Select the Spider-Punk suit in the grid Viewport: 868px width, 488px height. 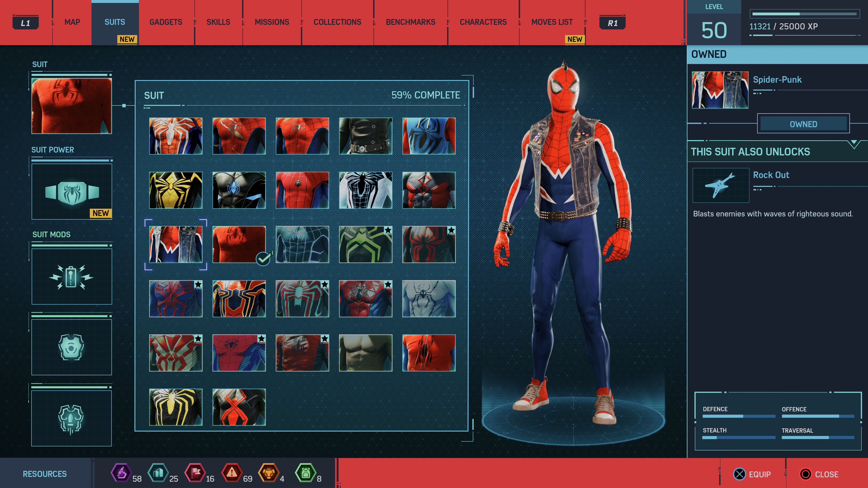tap(176, 244)
